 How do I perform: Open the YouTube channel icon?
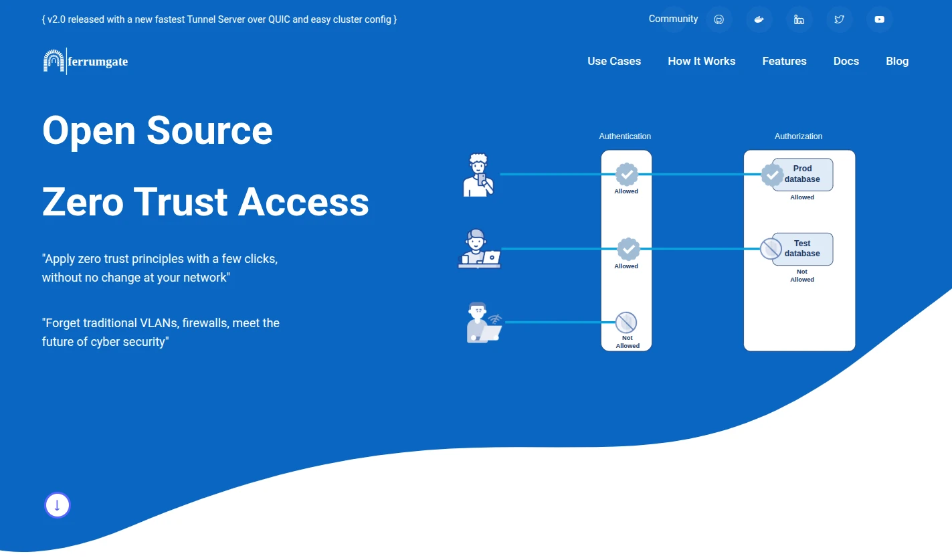[880, 19]
